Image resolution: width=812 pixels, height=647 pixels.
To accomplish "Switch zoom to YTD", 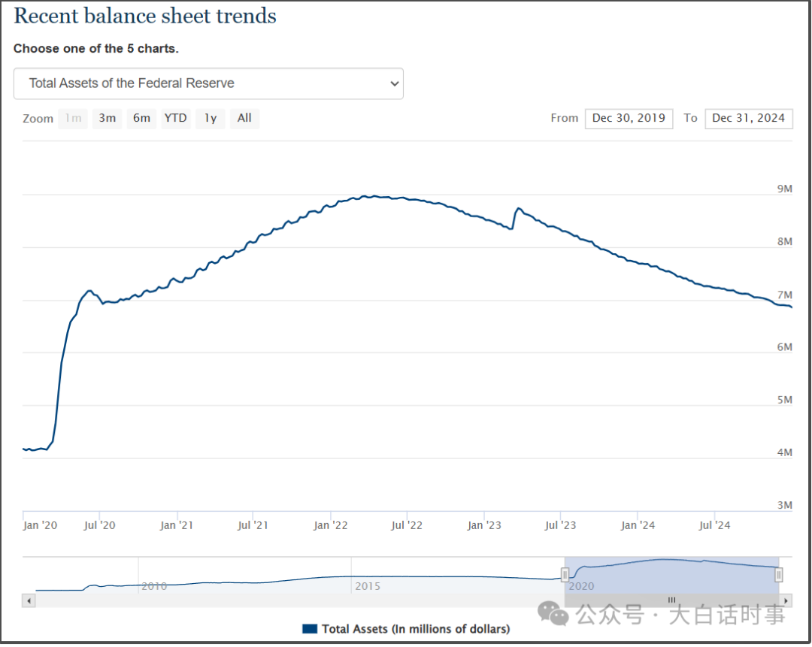I will (175, 118).
